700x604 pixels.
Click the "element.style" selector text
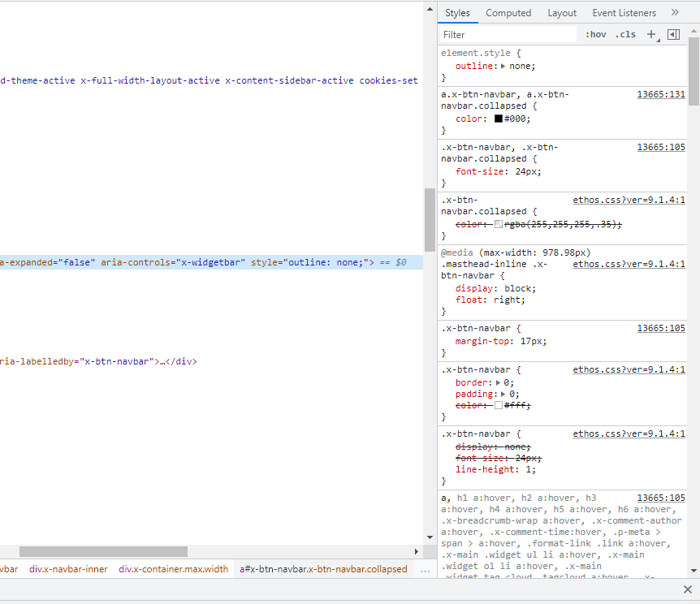pos(475,53)
